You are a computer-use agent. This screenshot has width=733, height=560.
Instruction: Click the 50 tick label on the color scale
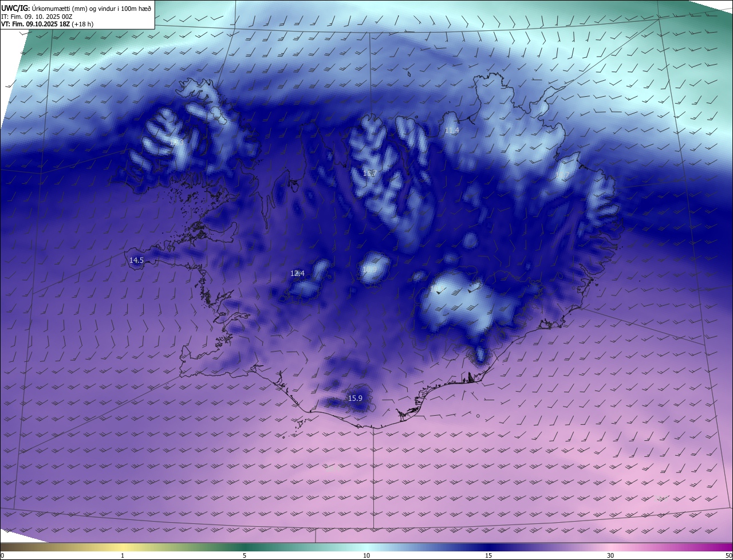pos(728,555)
